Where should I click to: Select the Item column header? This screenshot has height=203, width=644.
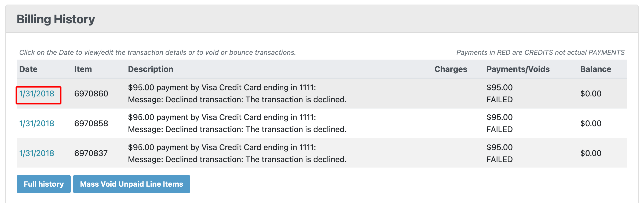click(x=83, y=69)
